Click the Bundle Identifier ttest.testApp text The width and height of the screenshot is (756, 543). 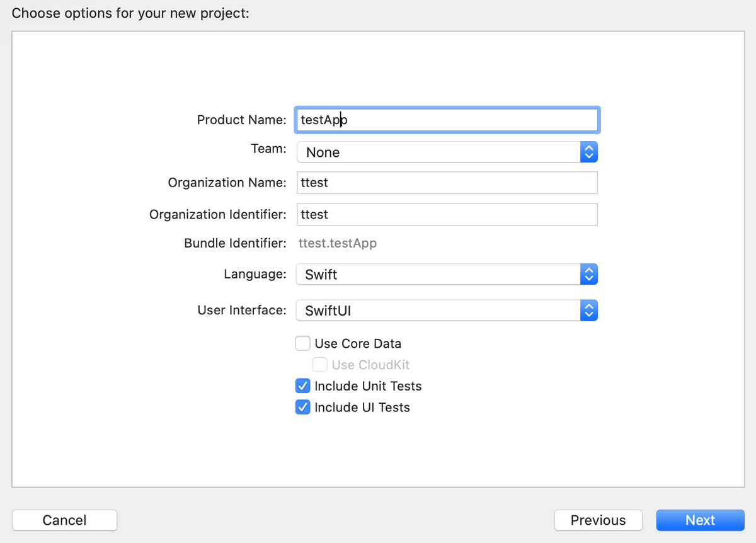click(x=338, y=243)
